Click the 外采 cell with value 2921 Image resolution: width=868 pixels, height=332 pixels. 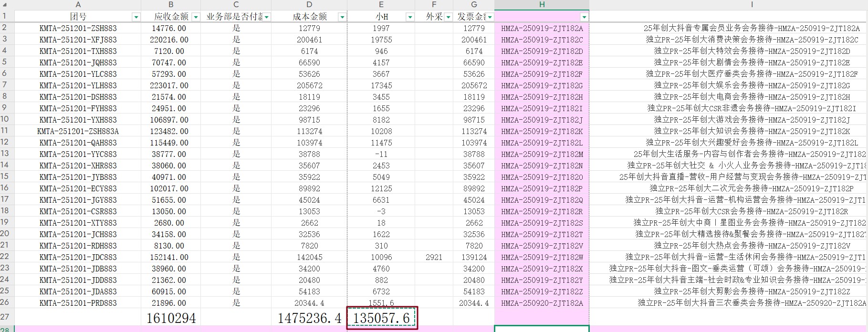(434, 257)
